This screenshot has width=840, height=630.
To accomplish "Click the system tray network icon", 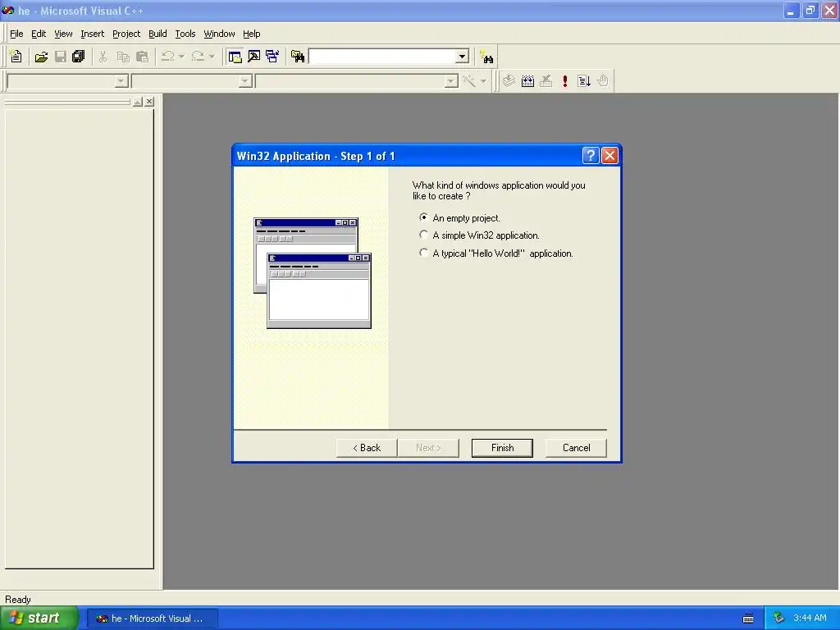I will pos(778,618).
